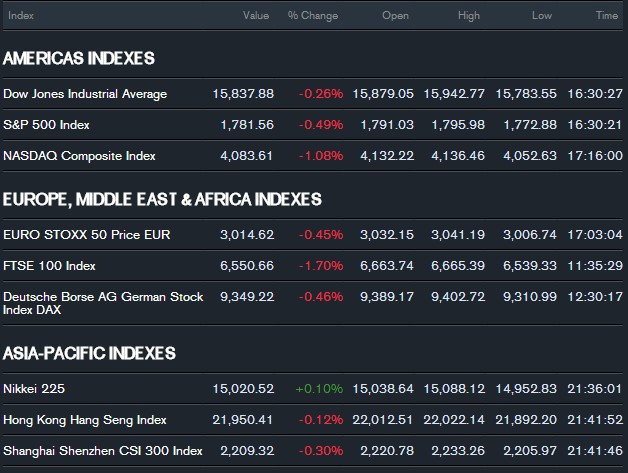Open the Dow Jones Industrial Average link
The height and width of the screenshot is (473, 628).
[x=85, y=94]
